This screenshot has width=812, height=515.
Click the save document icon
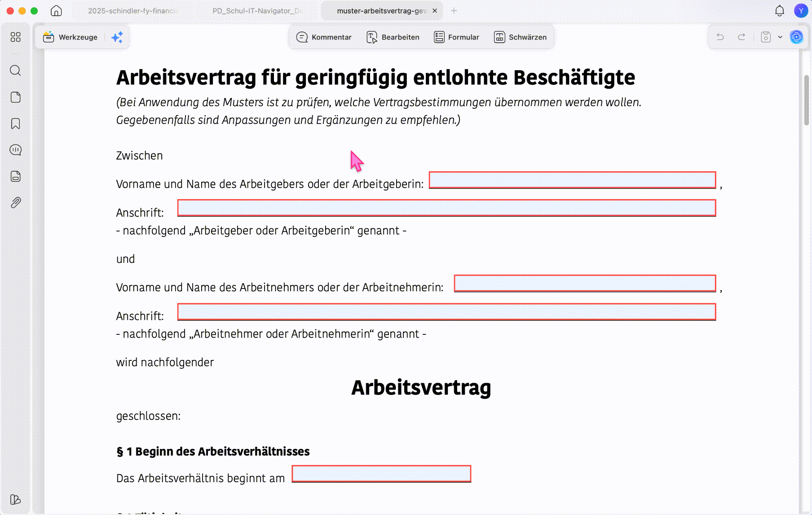pyautogui.click(x=766, y=37)
